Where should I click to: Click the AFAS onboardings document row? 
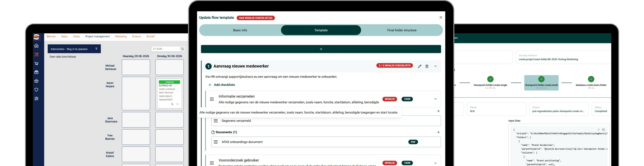(x=326, y=142)
